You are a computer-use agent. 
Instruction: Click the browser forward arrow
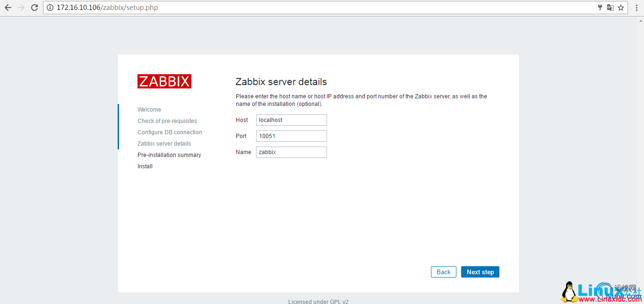(21, 8)
